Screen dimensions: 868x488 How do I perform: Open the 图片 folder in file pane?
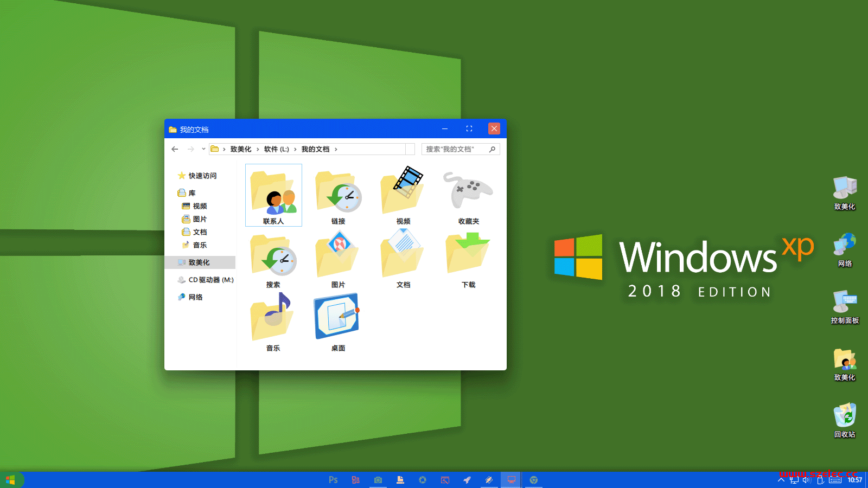[338, 259]
